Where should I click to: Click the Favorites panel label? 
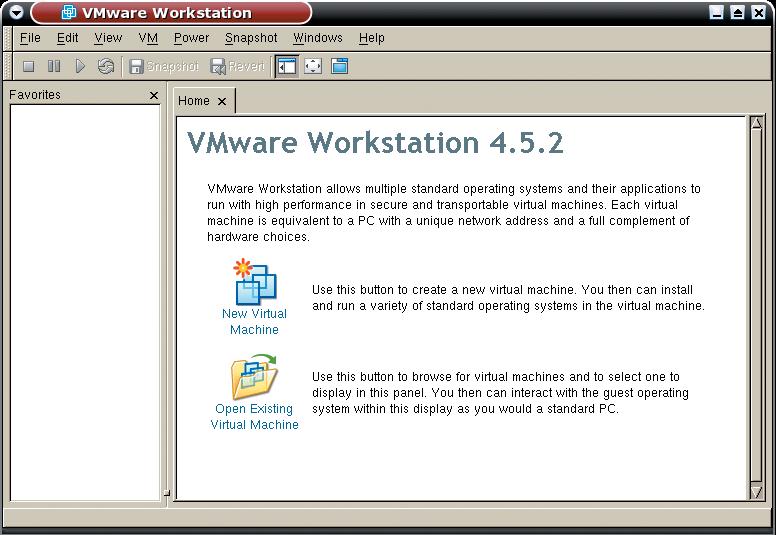[35, 95]
